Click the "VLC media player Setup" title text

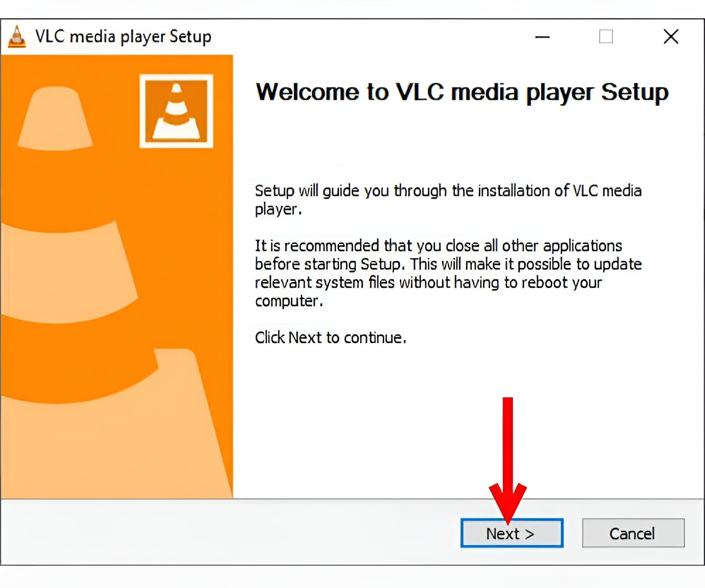click(123, 37)
